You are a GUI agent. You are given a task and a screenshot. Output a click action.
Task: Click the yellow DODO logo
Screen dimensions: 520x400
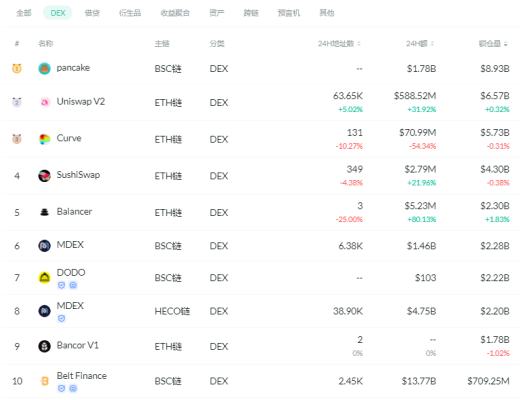point(44,277)
